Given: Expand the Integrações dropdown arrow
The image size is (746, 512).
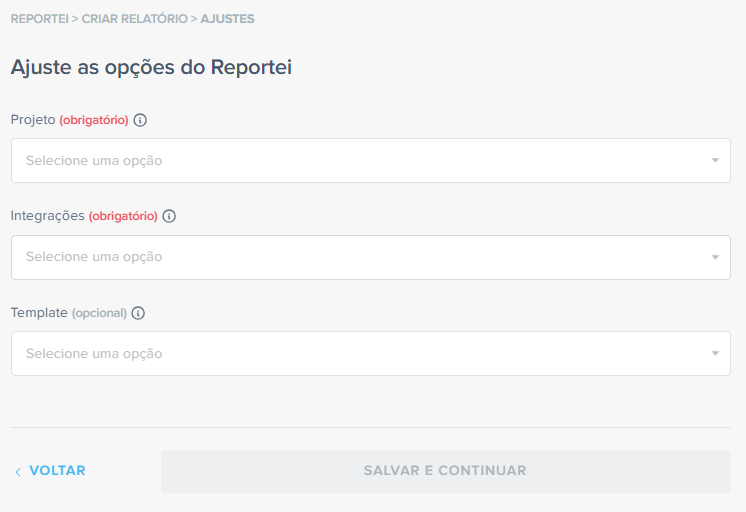Looking at the screenshot, I should (x=715, y=257).
